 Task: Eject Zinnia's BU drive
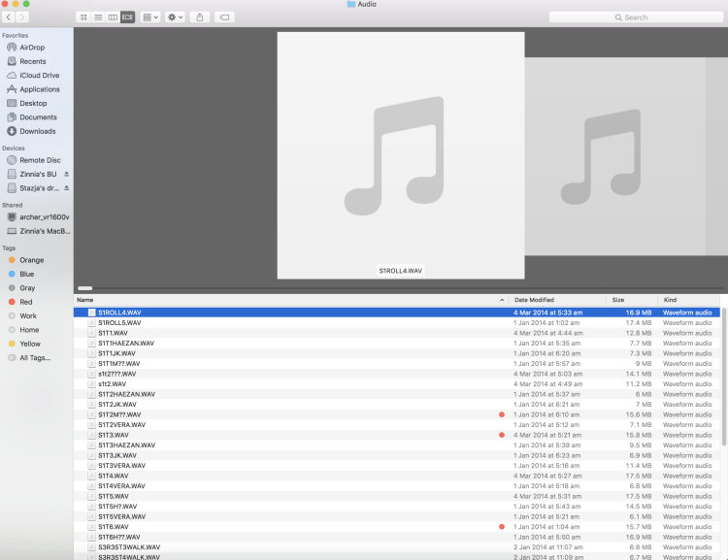pos(67,174)
